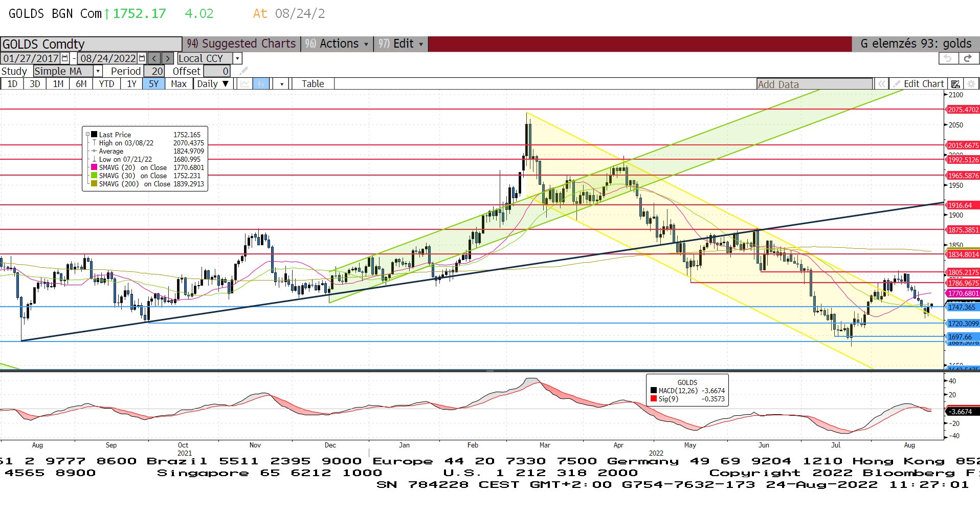Switch to line chart type icon

[246, 84]
